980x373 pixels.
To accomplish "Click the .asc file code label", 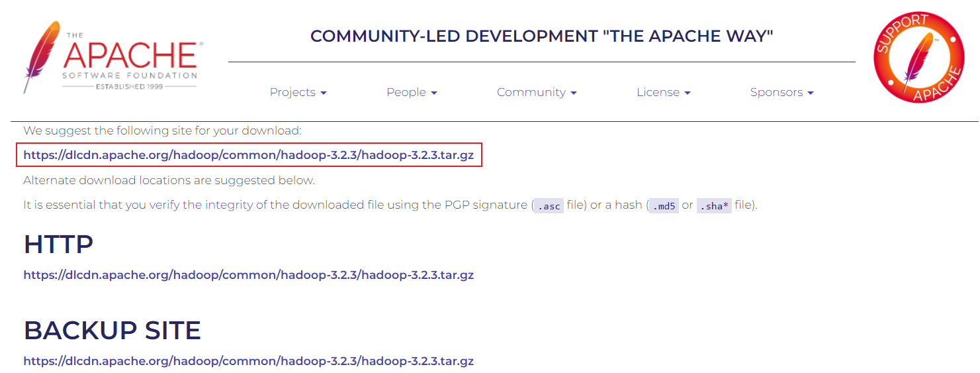I will pos(549,205).
